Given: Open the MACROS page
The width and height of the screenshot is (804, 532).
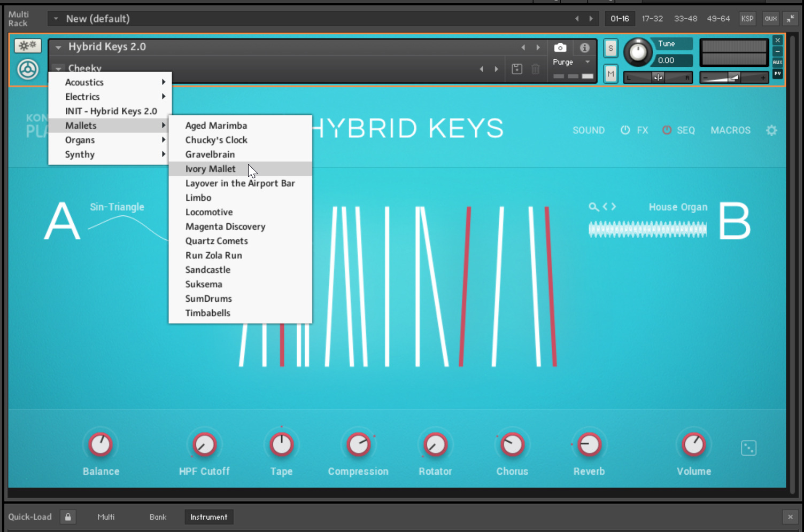Looking at the screenshot, I should click(730, 130).
